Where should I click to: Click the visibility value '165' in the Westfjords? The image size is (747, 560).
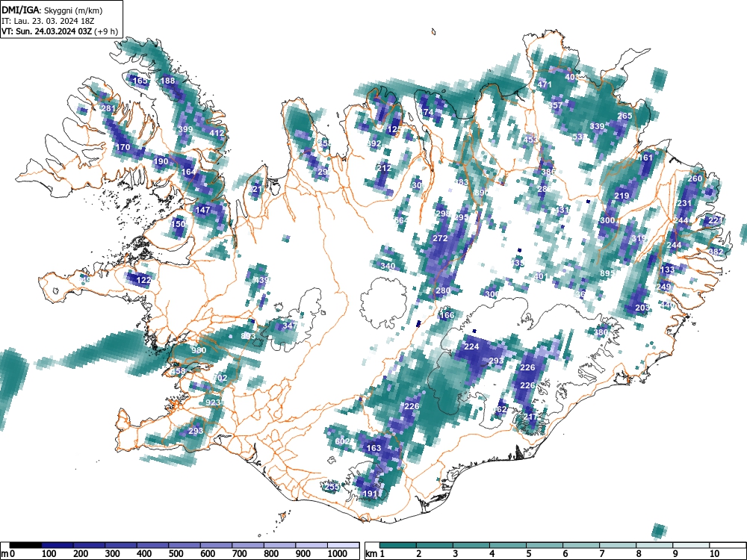140,81
